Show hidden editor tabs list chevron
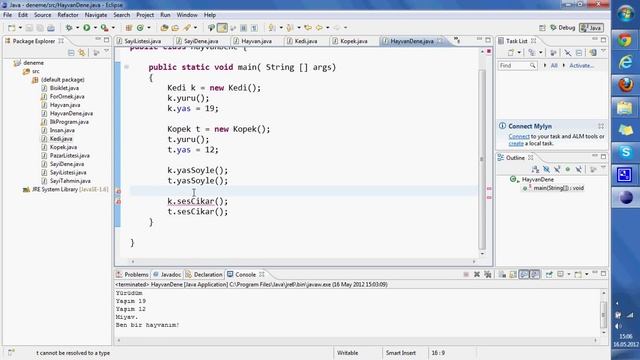Viewport: 640px width, 360px height. coord(457,40)
